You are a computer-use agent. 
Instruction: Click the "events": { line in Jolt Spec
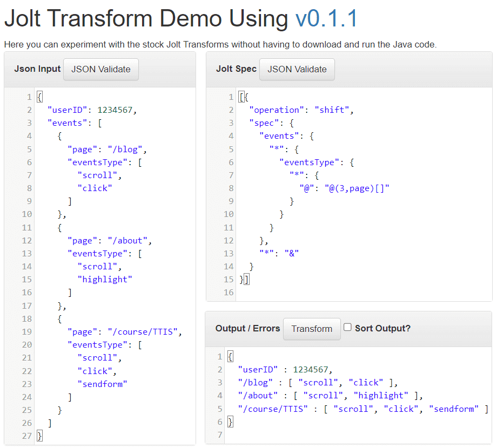click(286, 136)
